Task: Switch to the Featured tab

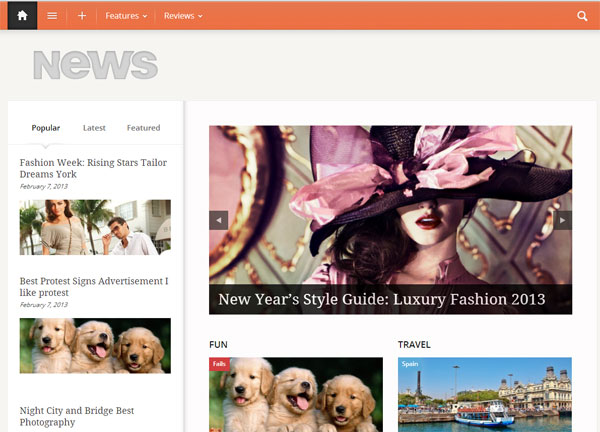Action: click(x=143, y=128)
